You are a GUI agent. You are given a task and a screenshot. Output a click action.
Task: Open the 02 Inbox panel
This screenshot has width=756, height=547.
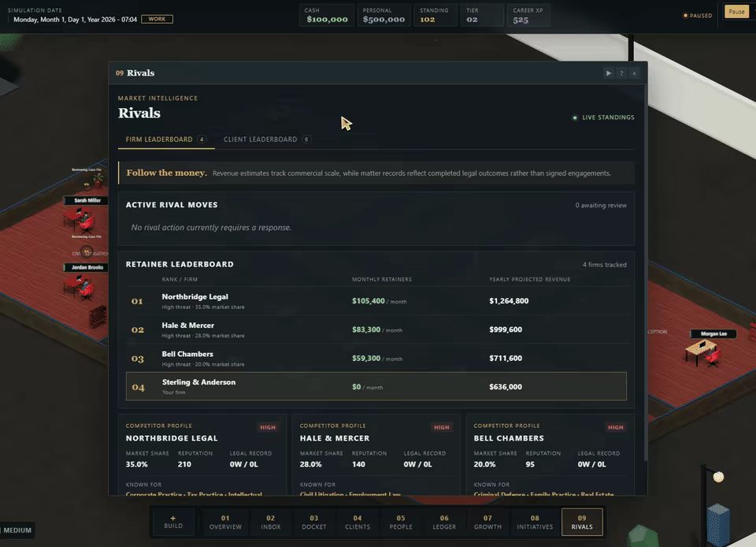click(x=270, y=522)
